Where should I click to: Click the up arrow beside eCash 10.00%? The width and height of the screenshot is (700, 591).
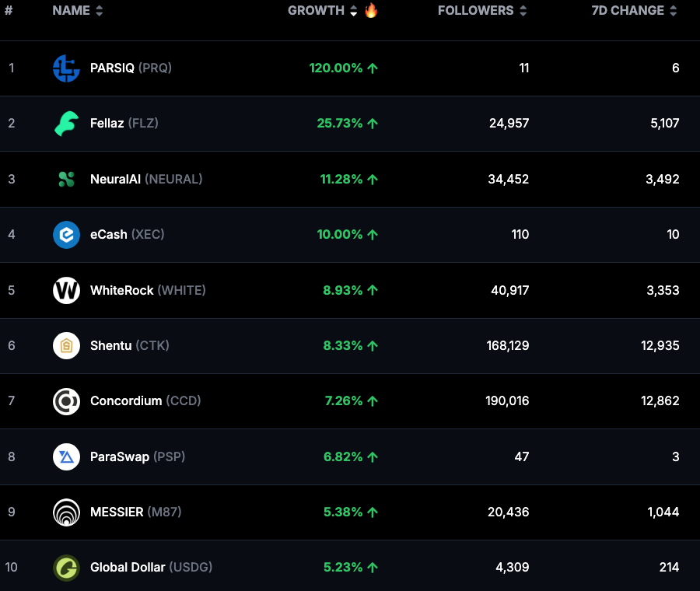(373, 234)
